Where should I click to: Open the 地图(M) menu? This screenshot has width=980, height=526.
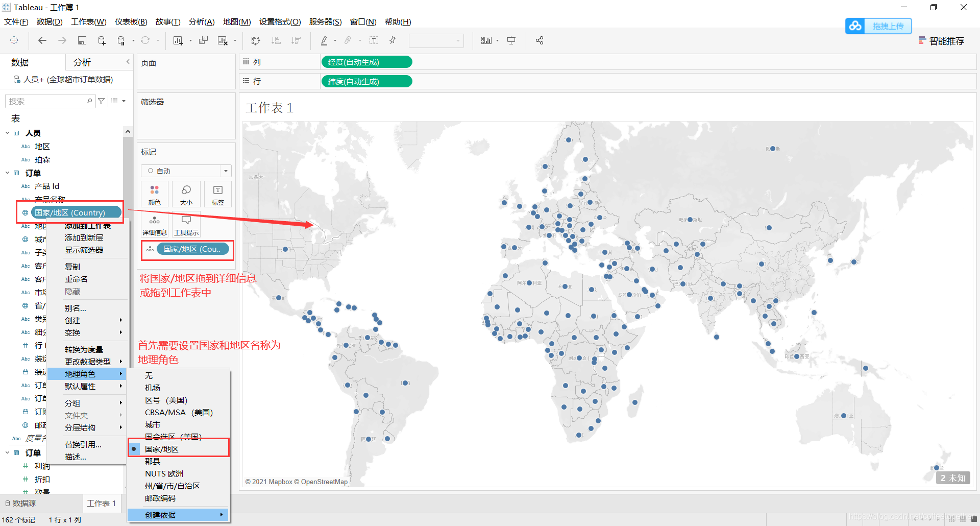[x=237, y=22]
